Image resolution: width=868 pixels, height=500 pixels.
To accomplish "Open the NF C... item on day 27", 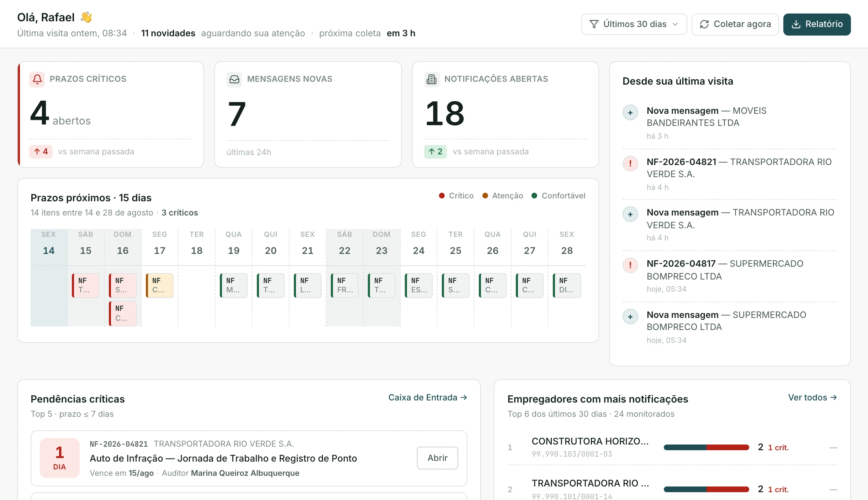I will click(530, 285).
